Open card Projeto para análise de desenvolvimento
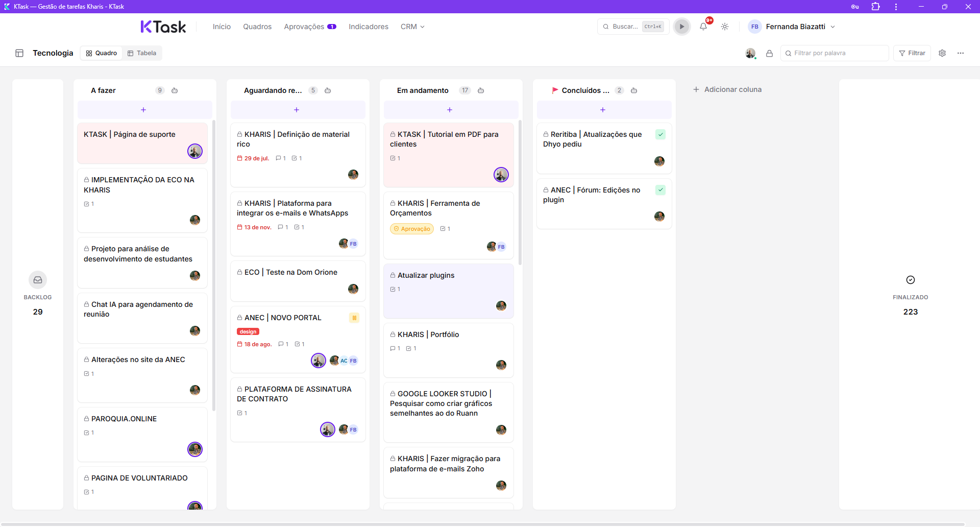Screen dimensions: 980x527 (x=142, y=262)
